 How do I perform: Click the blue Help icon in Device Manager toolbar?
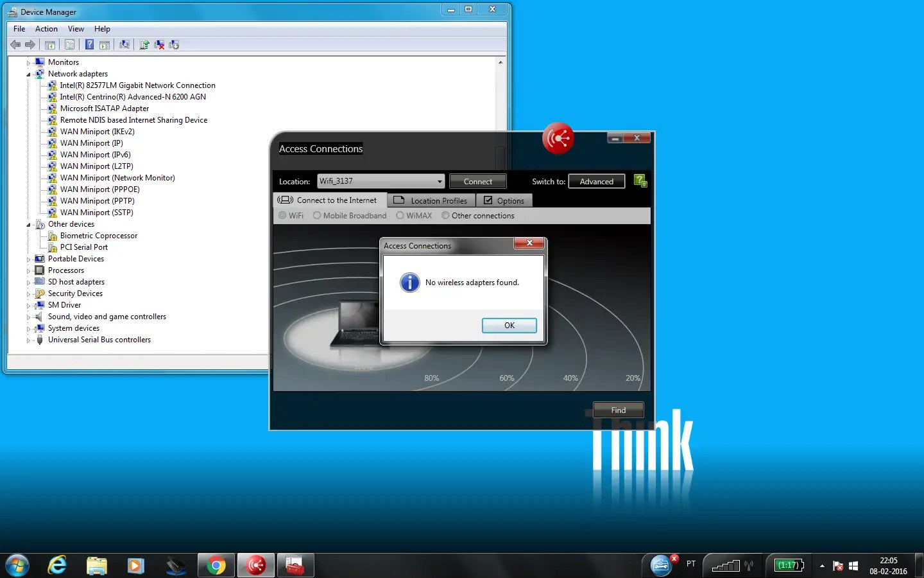(89, 44)
